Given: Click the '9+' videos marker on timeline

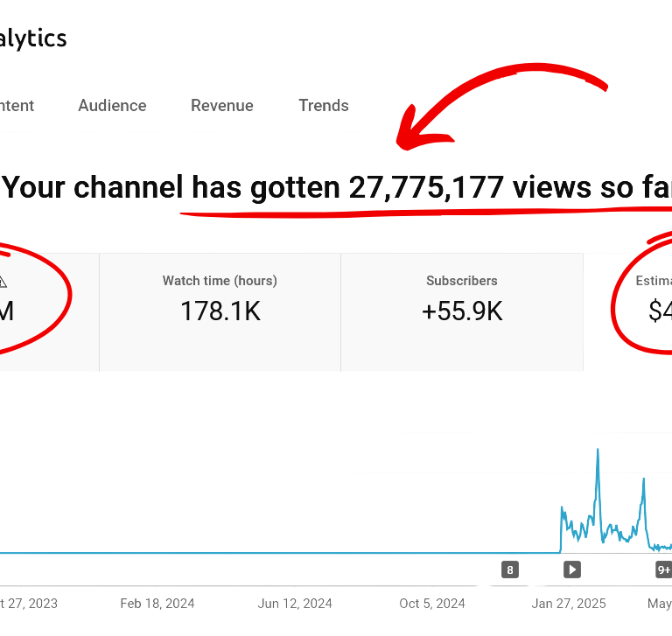Looking at the screenshot, I should [664, 570].
